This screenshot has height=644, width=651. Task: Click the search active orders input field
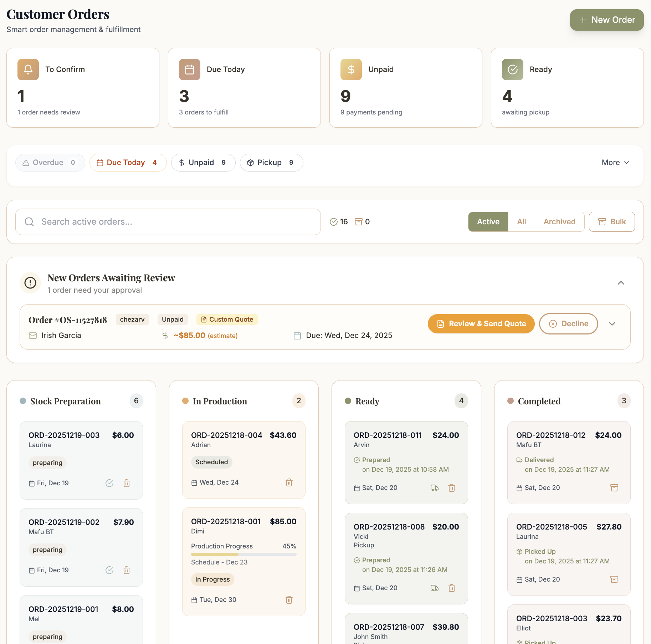coord(168,221)
